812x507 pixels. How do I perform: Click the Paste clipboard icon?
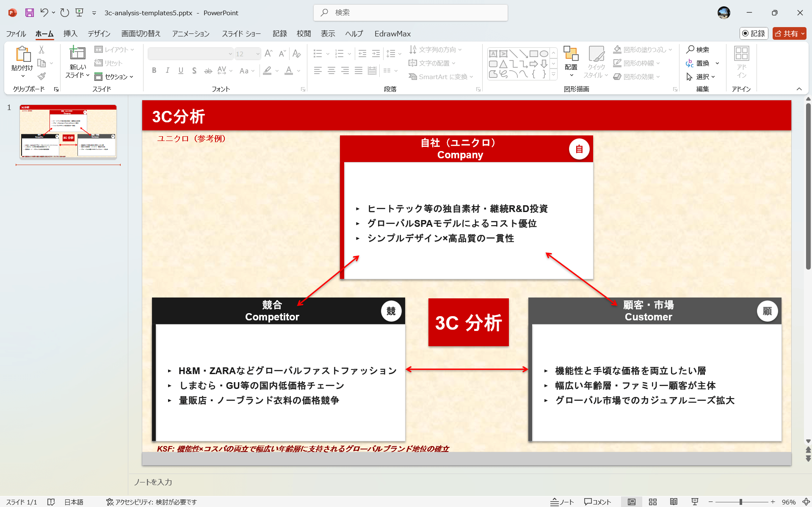pos(23,54)
